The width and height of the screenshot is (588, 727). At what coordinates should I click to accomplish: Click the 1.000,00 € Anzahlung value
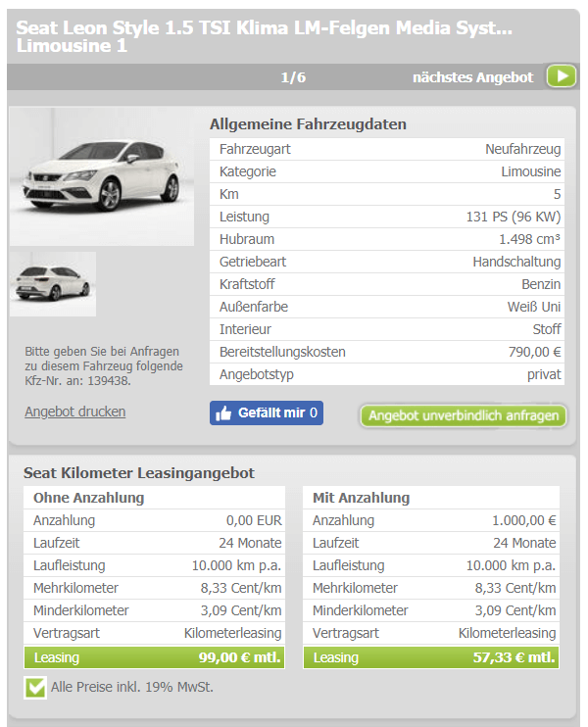pos(524,520)
